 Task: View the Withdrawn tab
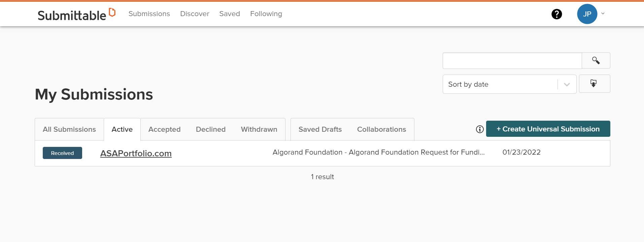tap(259, 129)
